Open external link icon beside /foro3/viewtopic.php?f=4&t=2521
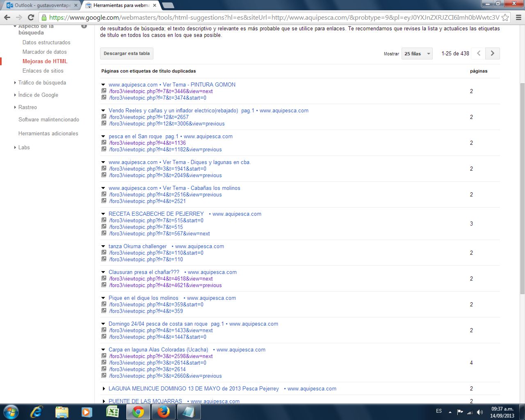 click(104, 201)
